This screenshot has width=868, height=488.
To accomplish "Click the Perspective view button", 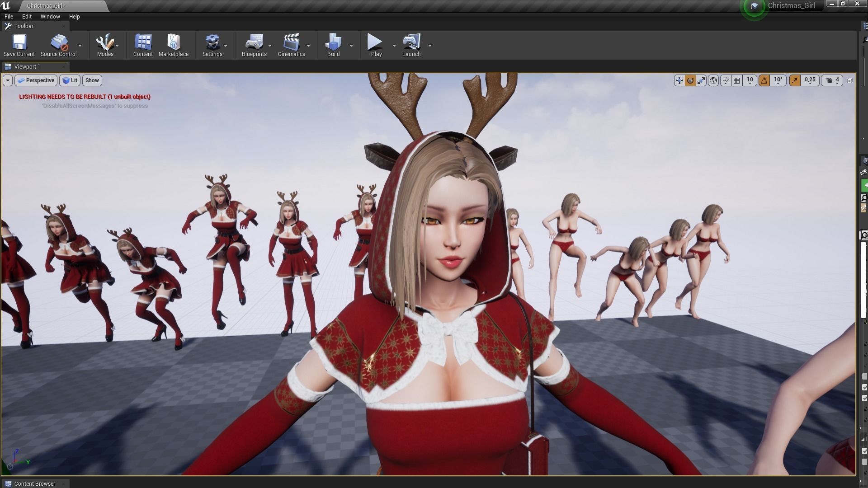I will point(36,80).
